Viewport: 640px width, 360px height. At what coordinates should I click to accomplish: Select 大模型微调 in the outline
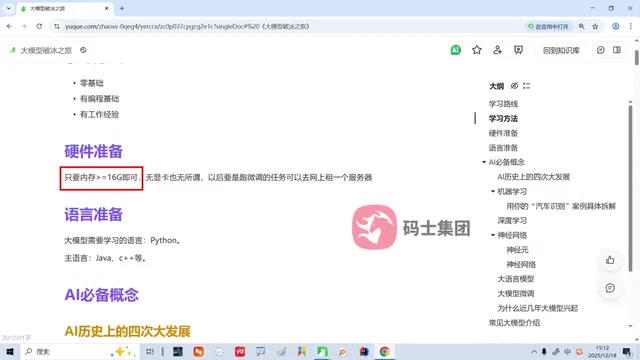coord(516,293)
